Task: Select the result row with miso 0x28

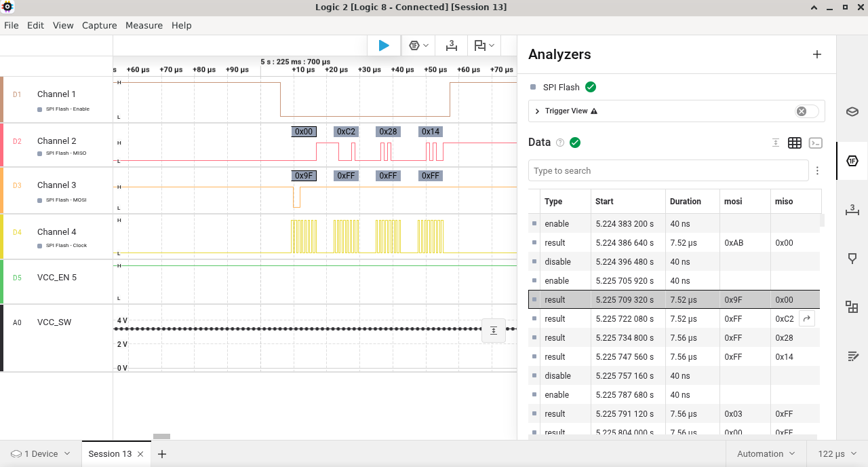Action: [x=674, y=337]
